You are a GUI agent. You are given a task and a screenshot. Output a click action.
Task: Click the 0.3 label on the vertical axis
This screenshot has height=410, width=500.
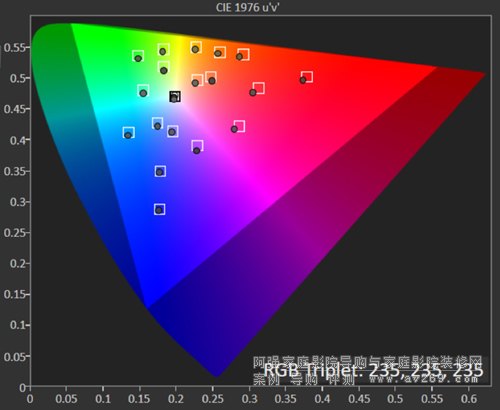coord(17,202)
